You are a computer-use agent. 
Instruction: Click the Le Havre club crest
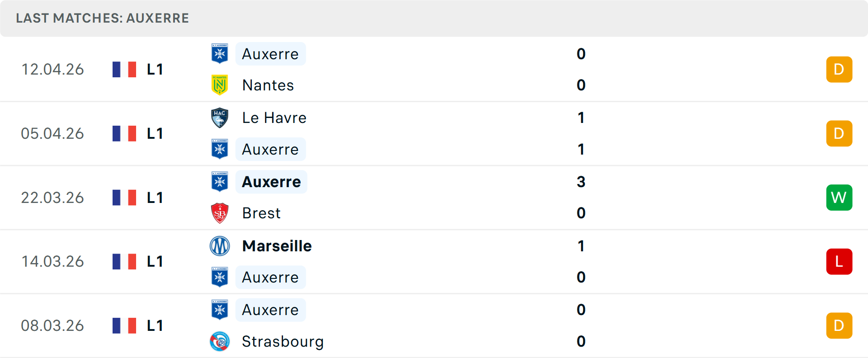pyautogui.click(x=220, y=118)
